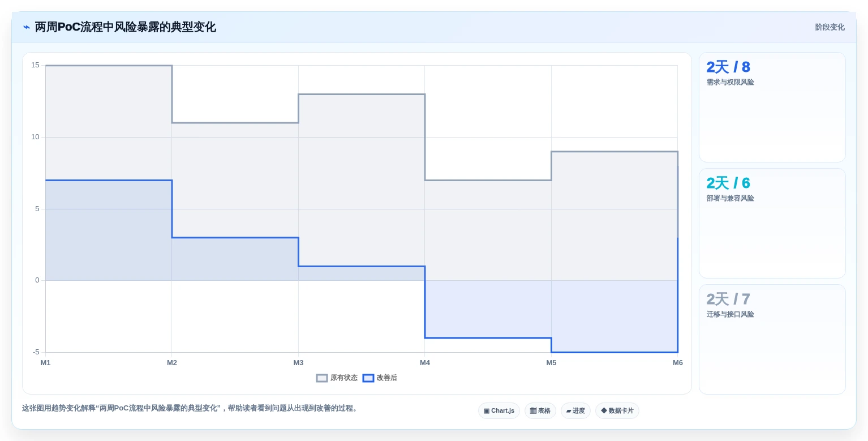Click the 阶段变化 label in header

point(830,27)
